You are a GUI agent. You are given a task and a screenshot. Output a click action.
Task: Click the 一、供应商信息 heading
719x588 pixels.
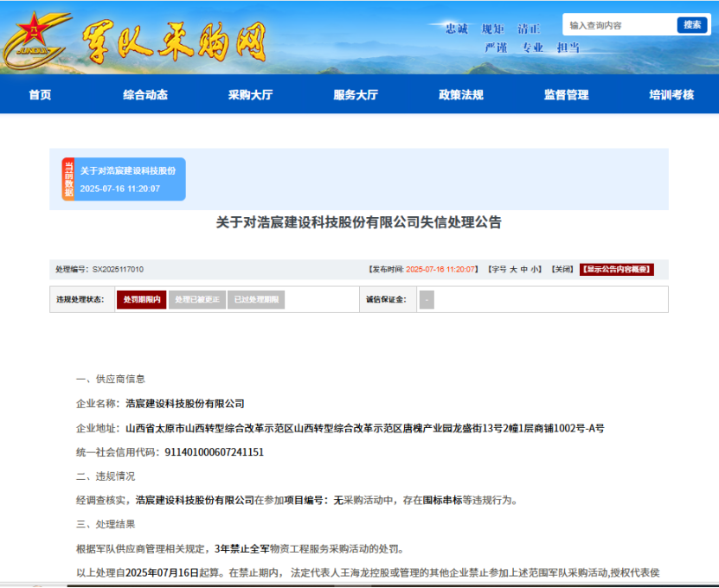pos(111,379)
